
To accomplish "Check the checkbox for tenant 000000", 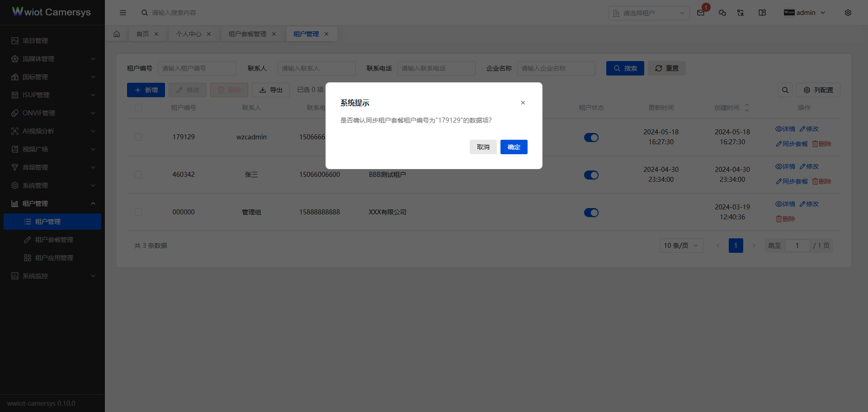I will click(x=138, y=212).
